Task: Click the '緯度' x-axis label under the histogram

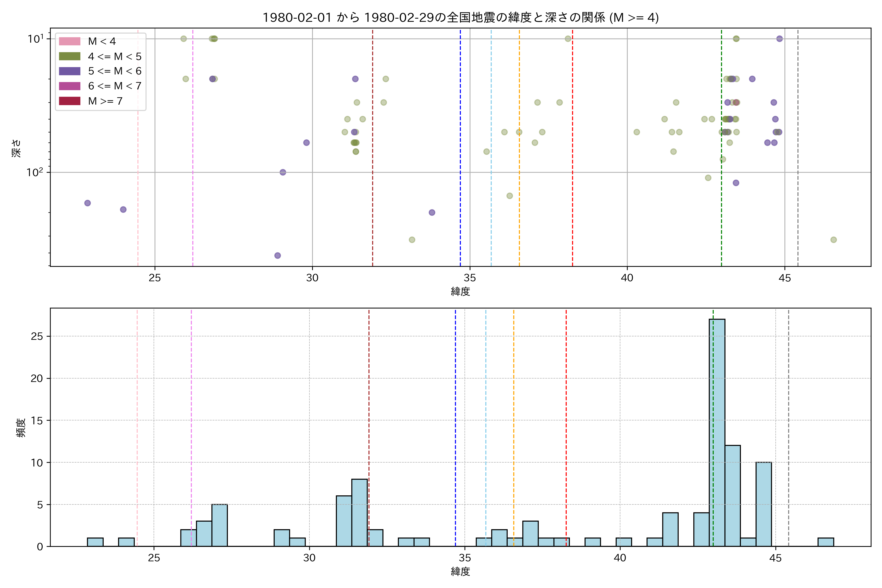Action: click(x=460, y=572)
